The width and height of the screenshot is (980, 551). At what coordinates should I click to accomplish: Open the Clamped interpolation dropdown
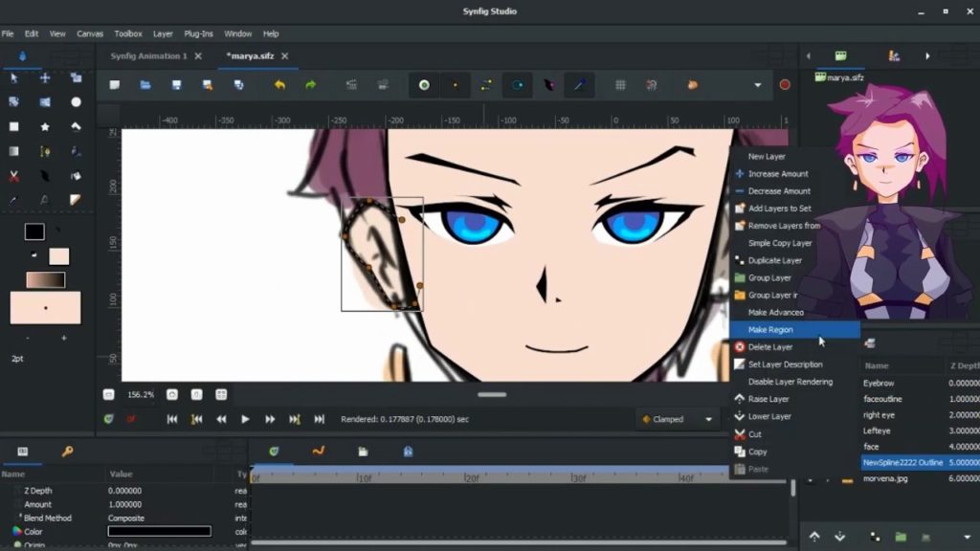(x=679, y=419)
